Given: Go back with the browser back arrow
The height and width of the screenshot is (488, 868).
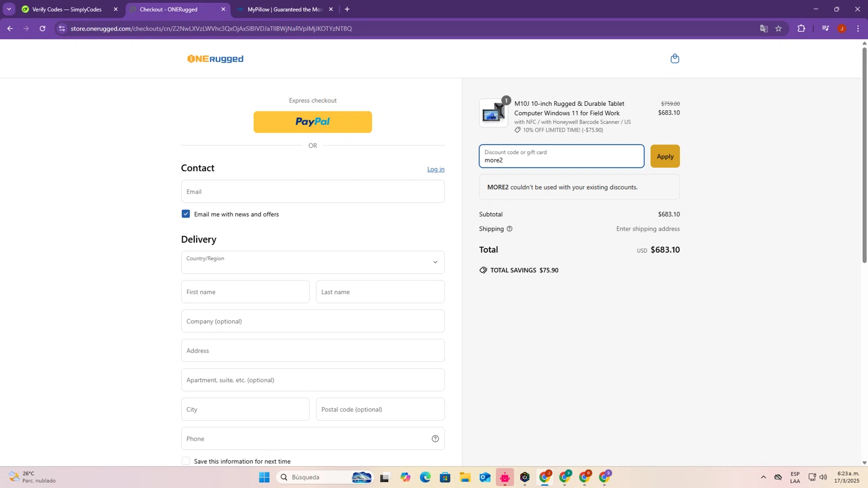Looking at the screenshot, I should (10, 28).
